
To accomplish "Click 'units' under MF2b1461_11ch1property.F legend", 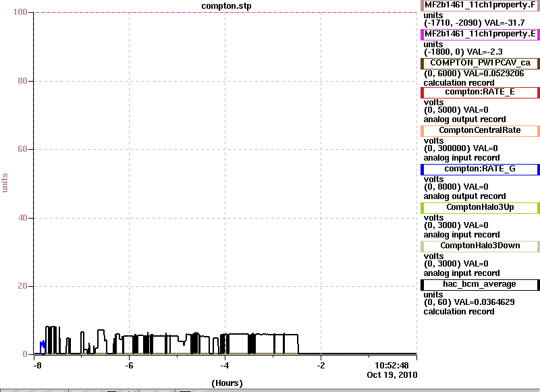I will click(433, 16).
